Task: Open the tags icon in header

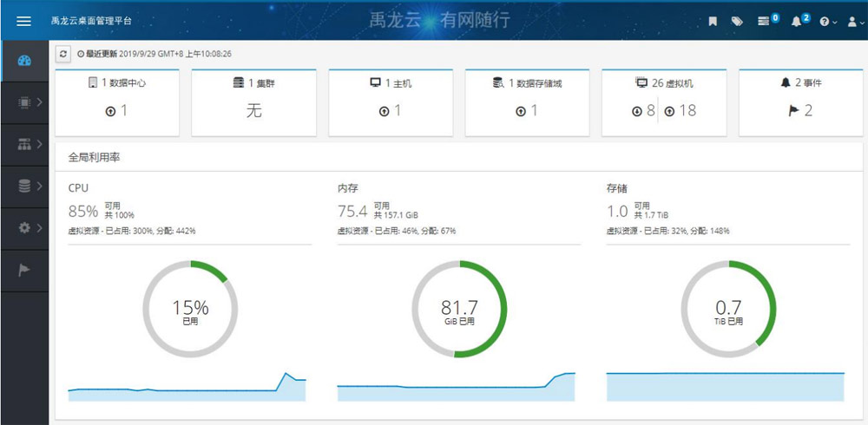Action: pyautogui.click(x=737, y=22)
